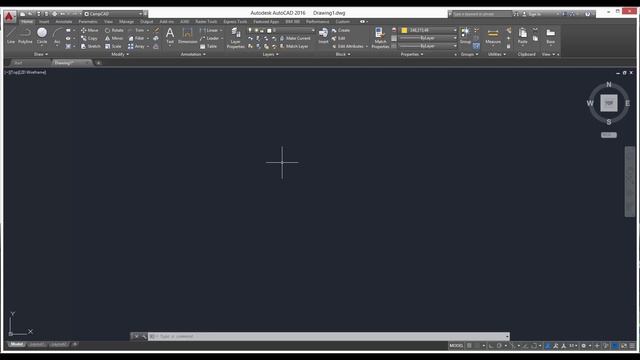This screenshot has width=640, height=360.
Task: Add a new drawing tab with plus
Action: point(98,63)
